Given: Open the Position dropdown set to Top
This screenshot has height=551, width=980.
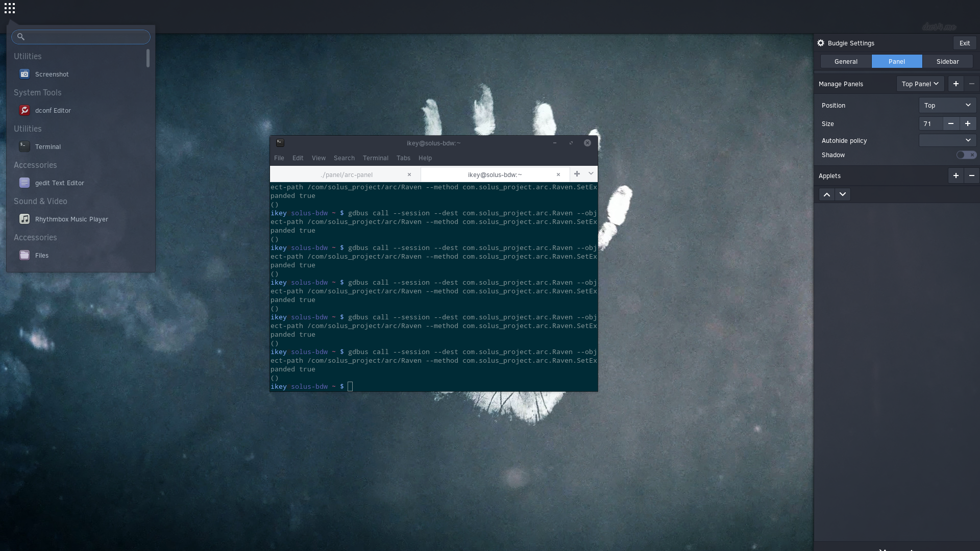Looking at the screenshot, I should coord(947,106).
